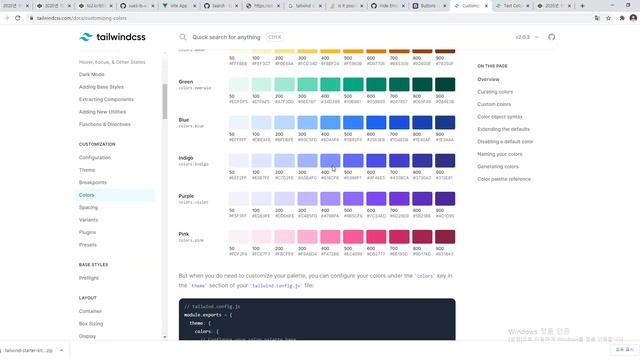The height and width of the screenshot is (360, 640).
Task: Click the Green 500 color swatch
Action: pyautogui.click(x=353, y=84)
